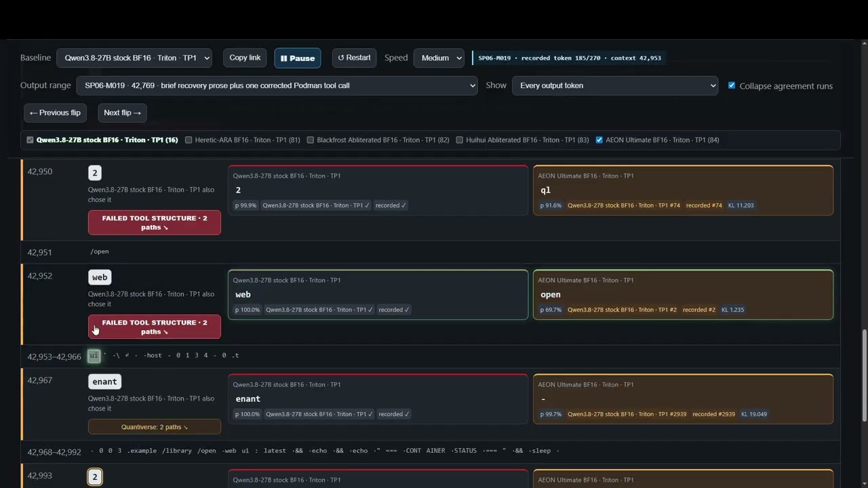Open the AEON Ultimate card showing 'open'
Viewport: 868px width, 488px height.
point(683,295)
